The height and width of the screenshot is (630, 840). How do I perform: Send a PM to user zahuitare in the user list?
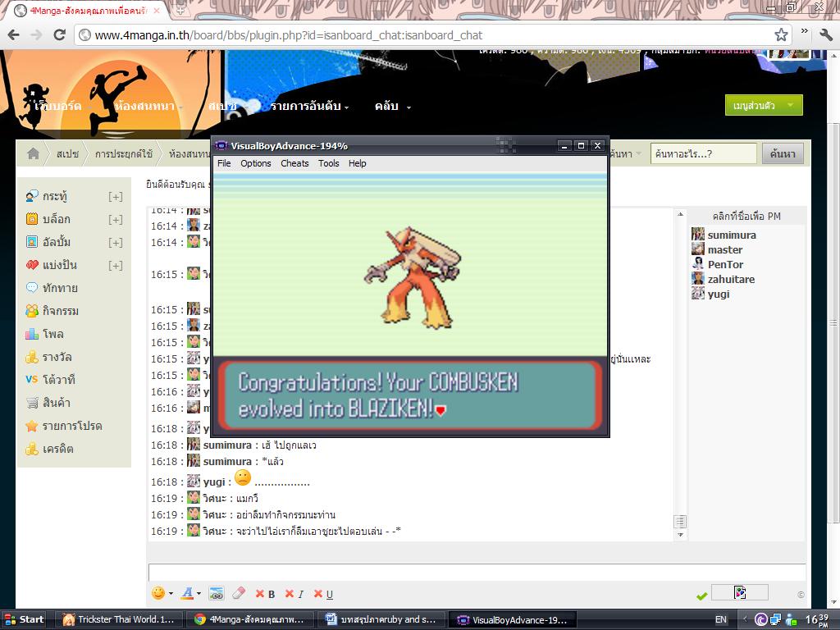(x=731, y=279)
